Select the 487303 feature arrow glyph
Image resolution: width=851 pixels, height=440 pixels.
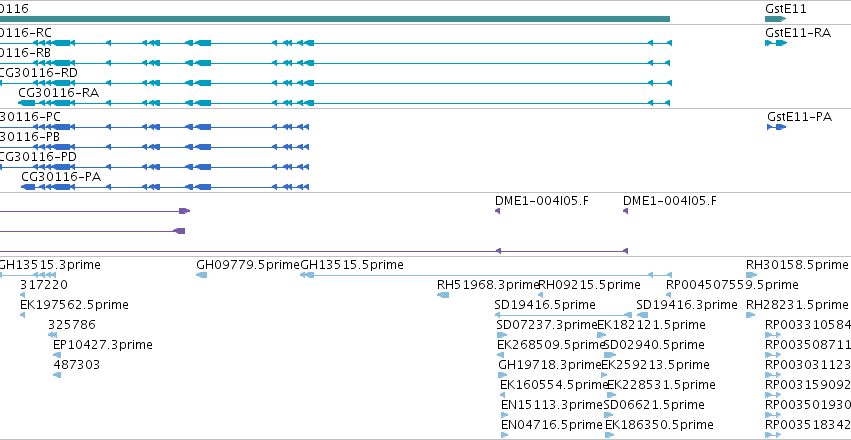click(57, 375)
